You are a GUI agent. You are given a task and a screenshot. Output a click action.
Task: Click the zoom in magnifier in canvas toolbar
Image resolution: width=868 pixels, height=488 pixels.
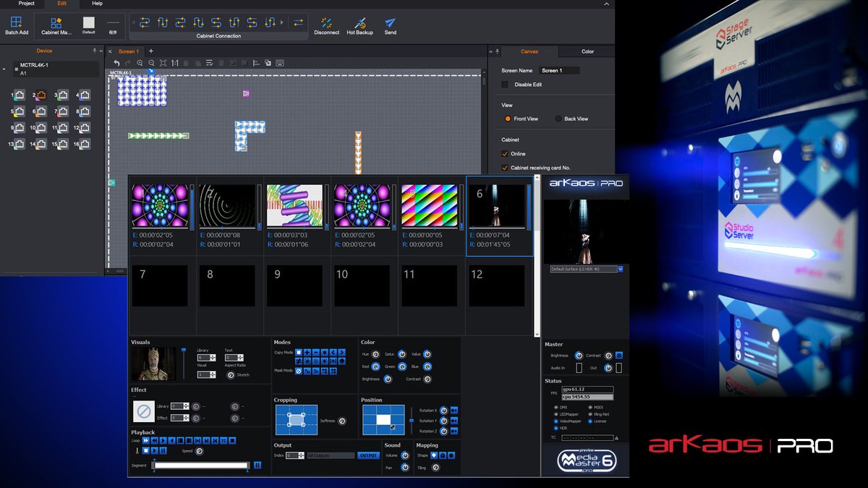pos(140,63)
